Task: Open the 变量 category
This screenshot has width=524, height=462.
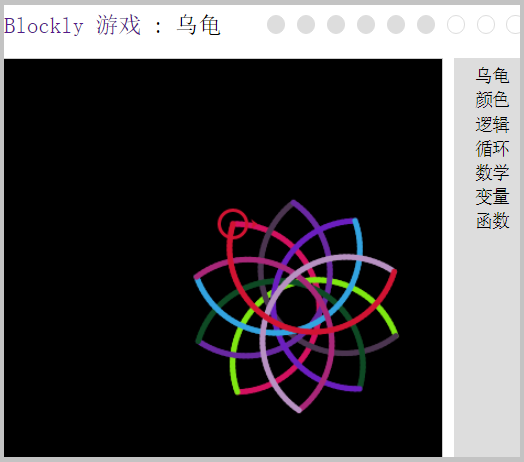Action: point(492,197)
